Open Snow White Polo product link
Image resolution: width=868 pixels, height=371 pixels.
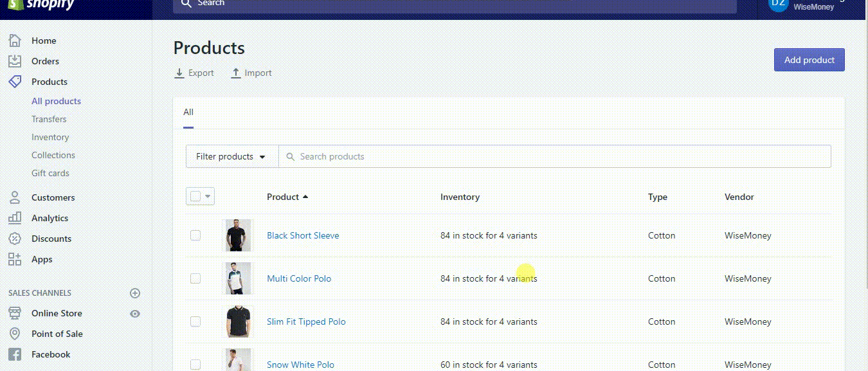point(300,365)
